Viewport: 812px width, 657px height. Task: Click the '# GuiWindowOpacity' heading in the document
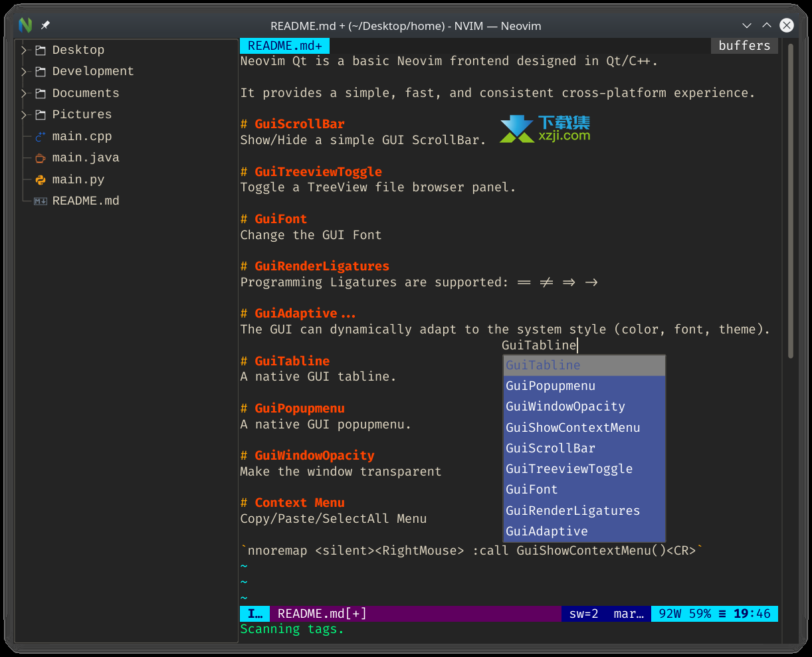(308, 456)
